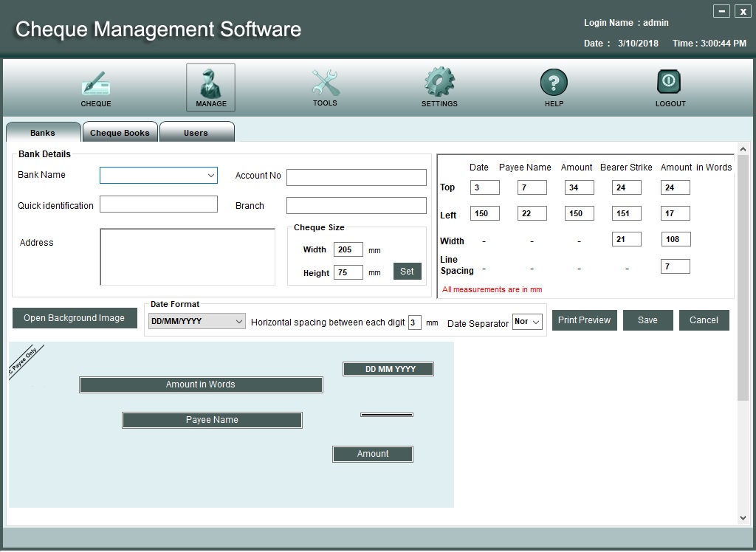Click into the Account No field
Viewport: 756px width, 552px height.
click(356, 177)
